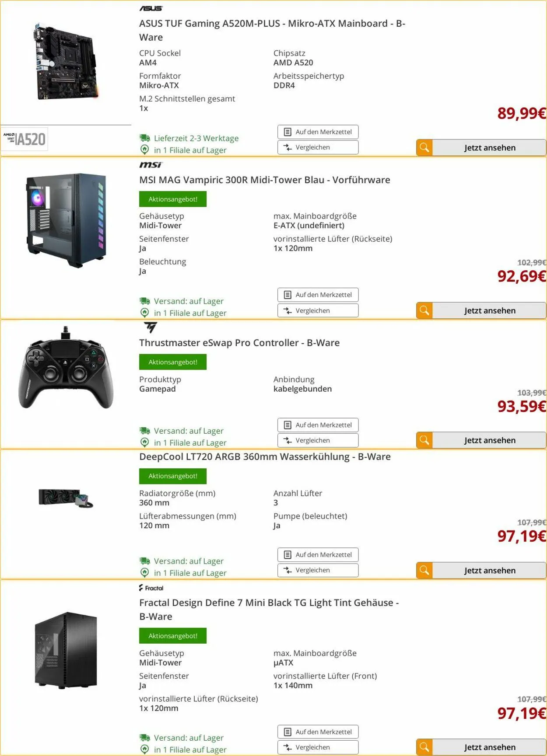Click the orange magnifier icon for ASUS mainboard
Image resolution: width=547 pixels, height=756 pixels.
(x=424, y=148)
